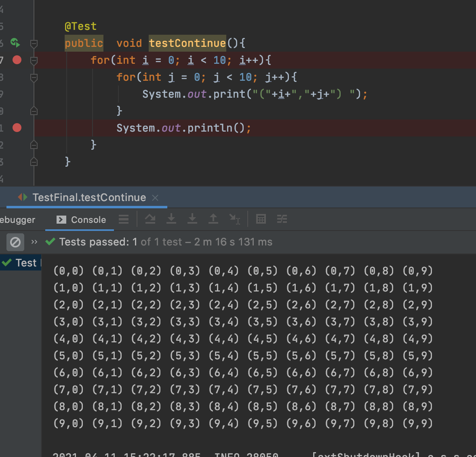Collapse the outer for(int i) loop fold
The width and height of the screenshot is (476, 457).
tap(34, 61)
